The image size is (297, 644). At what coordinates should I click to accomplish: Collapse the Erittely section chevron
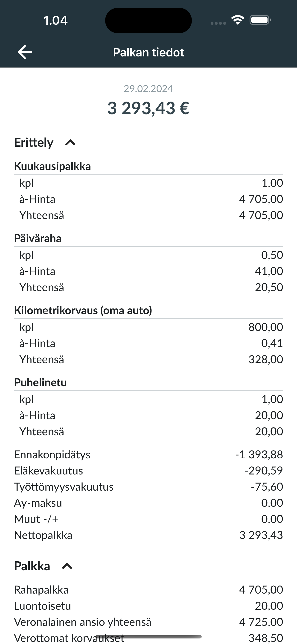point(70,143)
